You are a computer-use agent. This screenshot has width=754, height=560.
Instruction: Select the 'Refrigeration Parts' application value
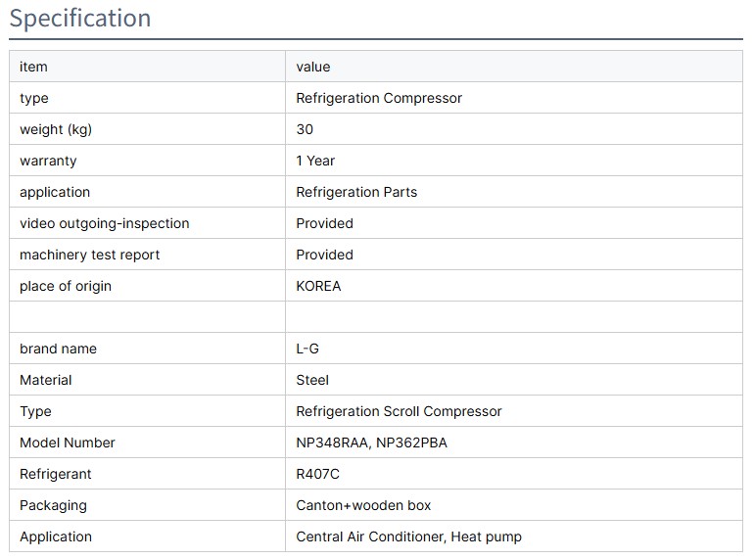356,192
